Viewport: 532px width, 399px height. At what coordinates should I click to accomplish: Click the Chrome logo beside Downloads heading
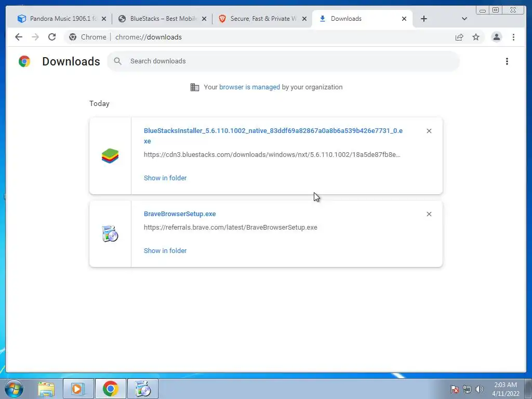click(24, 61)
